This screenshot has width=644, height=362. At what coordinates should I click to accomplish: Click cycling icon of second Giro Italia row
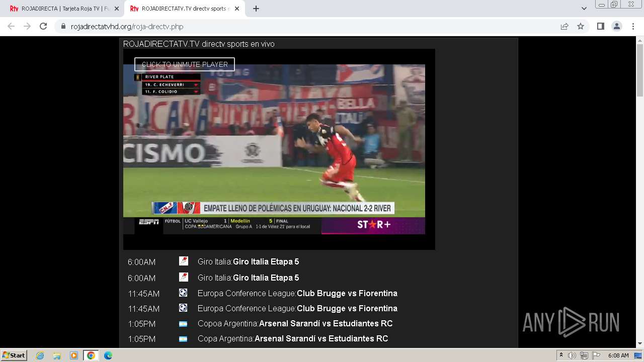(184, 277)
